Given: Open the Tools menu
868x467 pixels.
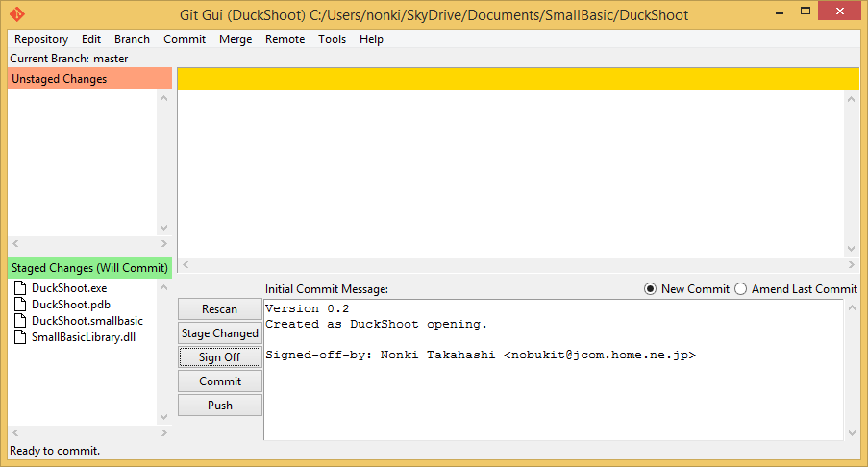Looking at the screenshot, I should click(333, 39).
